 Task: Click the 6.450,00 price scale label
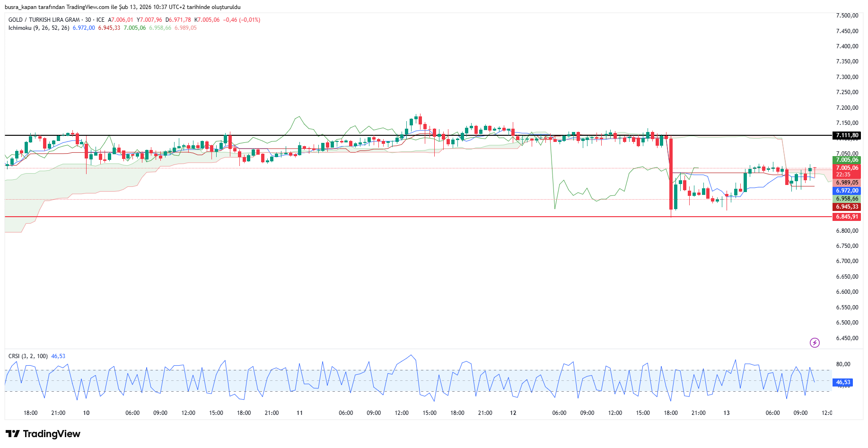coord(847,338)
